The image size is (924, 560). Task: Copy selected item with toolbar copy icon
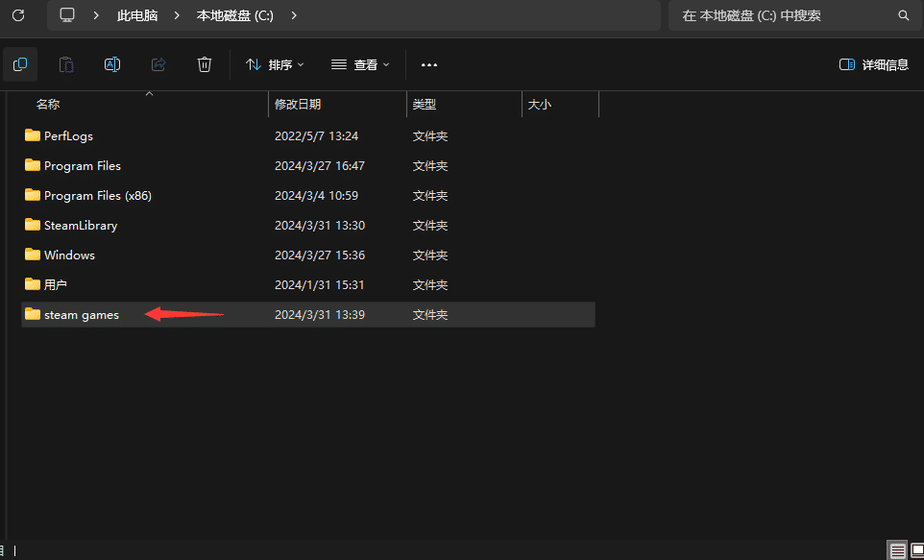coord(20,64)
